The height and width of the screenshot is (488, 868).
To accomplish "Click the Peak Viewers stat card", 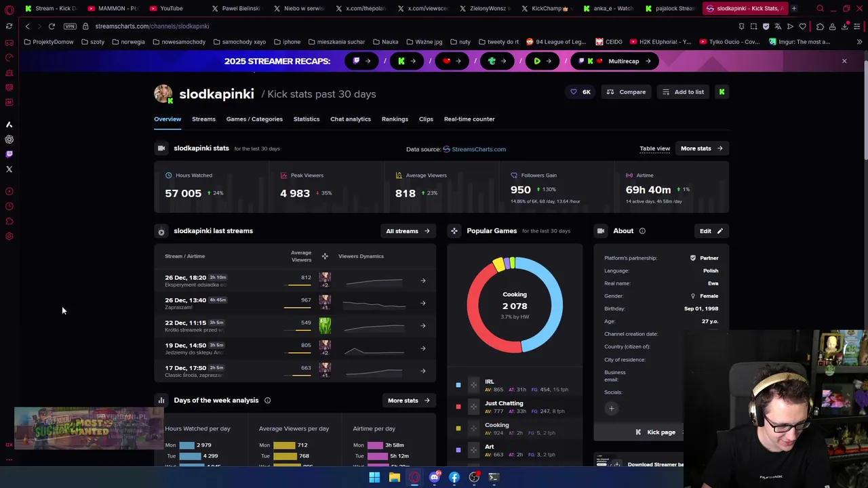I will click(x=327, y=188).
